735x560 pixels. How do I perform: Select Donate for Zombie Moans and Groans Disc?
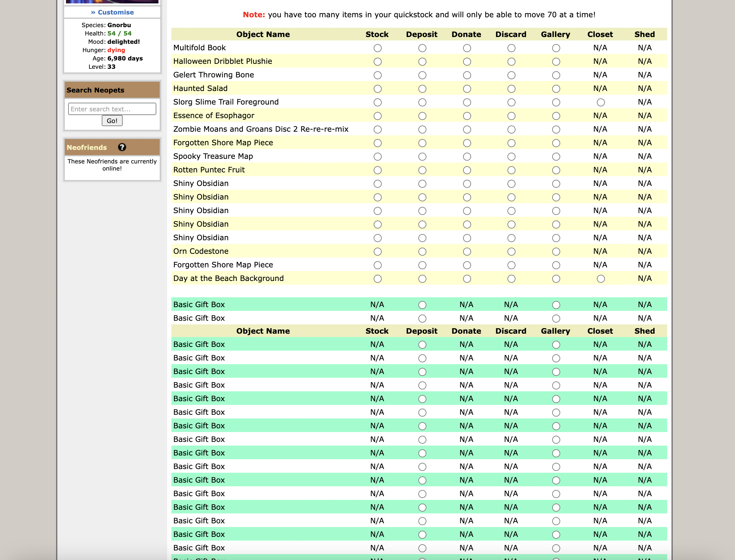tap(466, 130)
